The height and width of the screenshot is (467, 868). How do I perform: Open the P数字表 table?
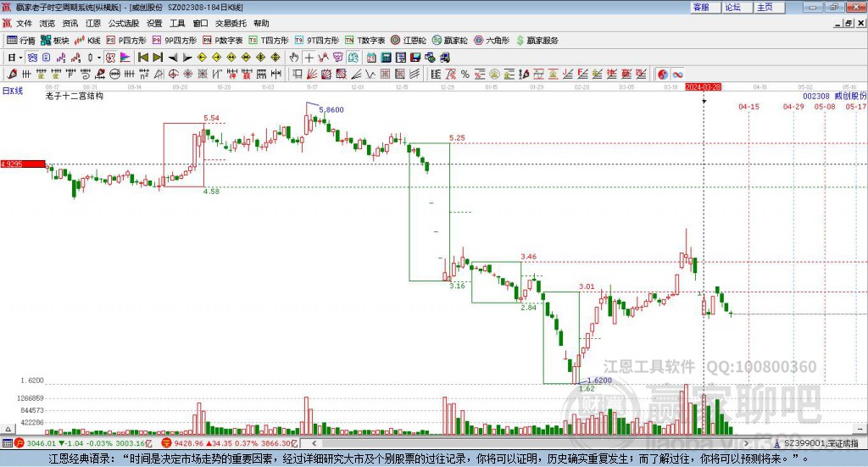pyautogui.click(x=223, y=41)
